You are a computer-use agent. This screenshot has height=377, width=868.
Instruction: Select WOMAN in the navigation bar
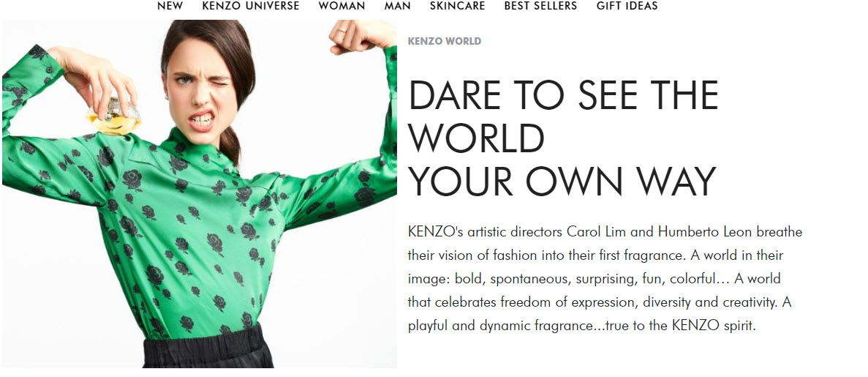[341, 6]
